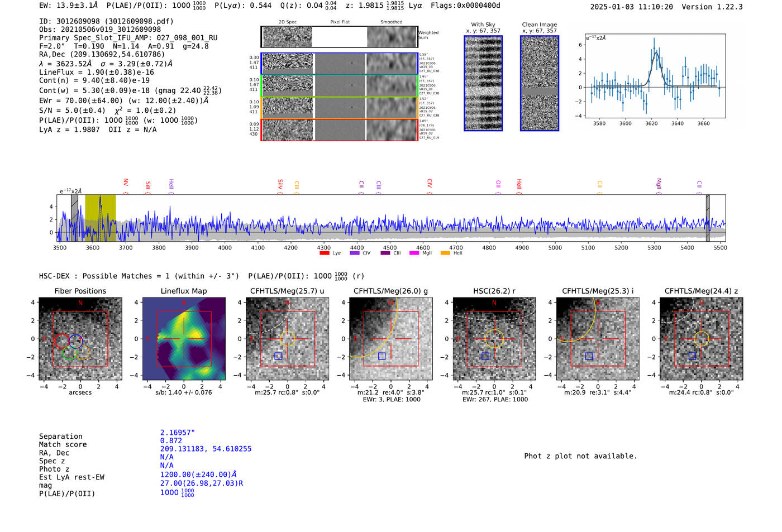Select the HeII orange legend swatch

[x=445, y=253]
